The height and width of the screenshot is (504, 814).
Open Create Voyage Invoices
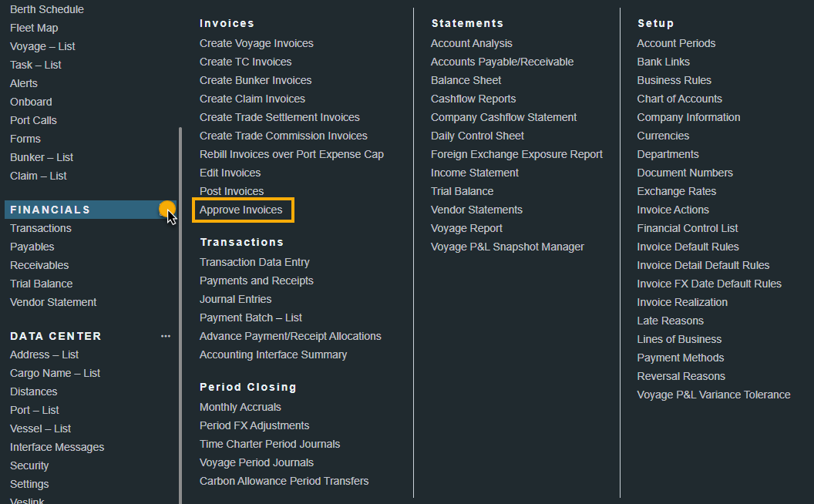[256, 43]
